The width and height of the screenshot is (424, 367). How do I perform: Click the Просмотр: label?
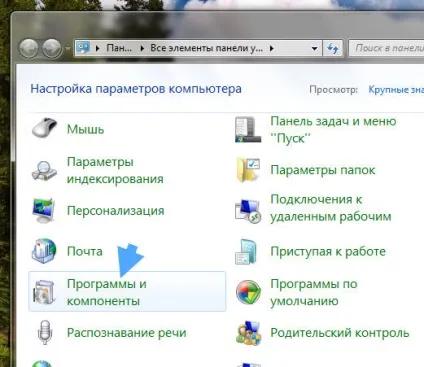(x=333, y=90)
